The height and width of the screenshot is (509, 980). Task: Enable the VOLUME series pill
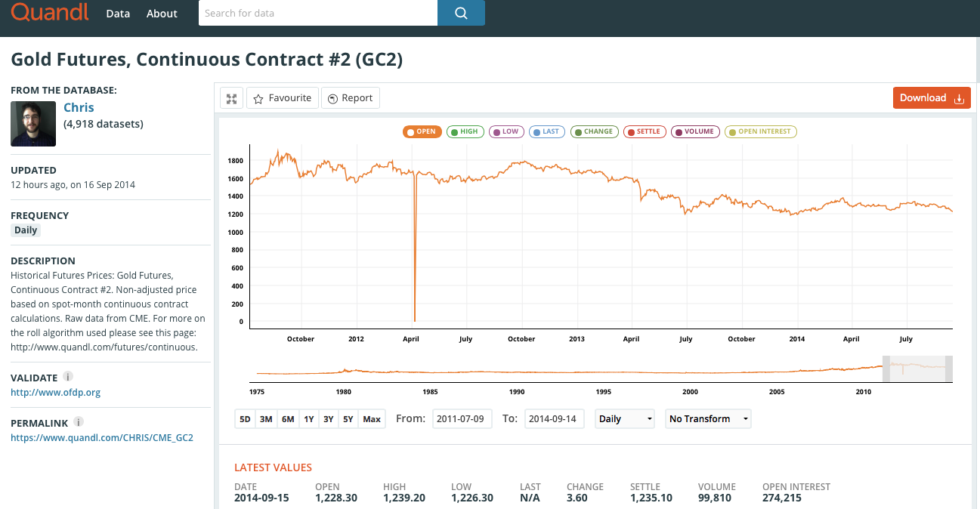[695, 131]
